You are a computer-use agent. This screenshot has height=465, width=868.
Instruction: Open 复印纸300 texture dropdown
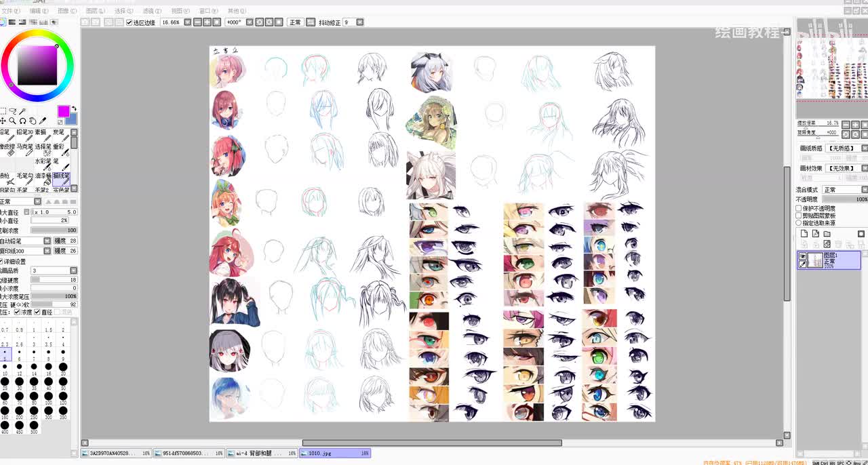pyautogui.click(x=47, y=251)
